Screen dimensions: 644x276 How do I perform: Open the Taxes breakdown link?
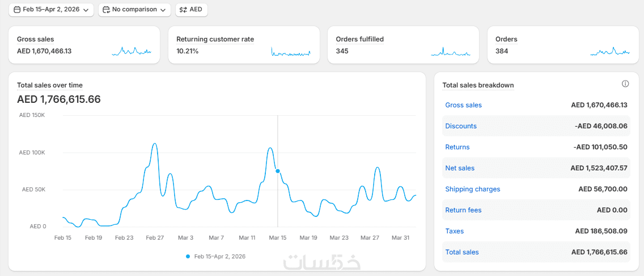pos(455,231)
